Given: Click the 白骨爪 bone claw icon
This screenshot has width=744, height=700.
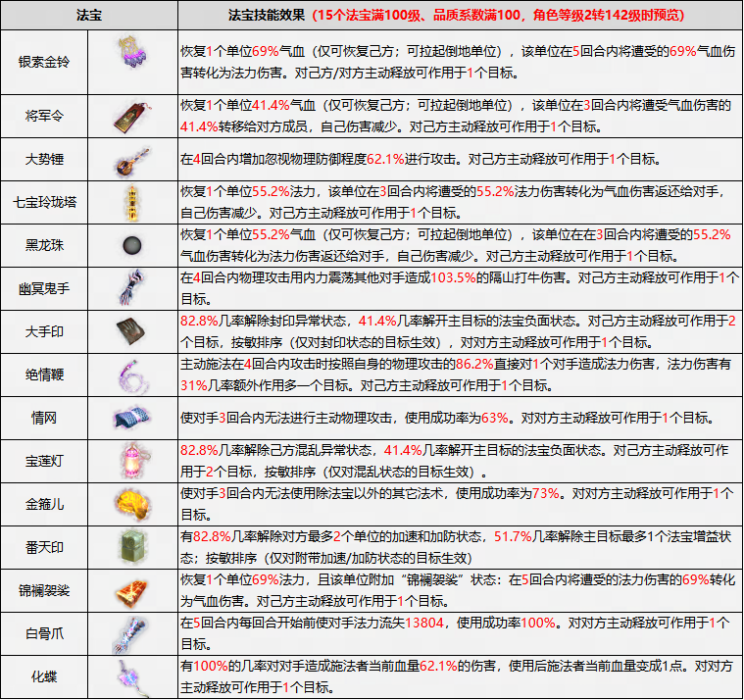Looking at the screenshot, I should pyautogui.click(x=130, y=634).
